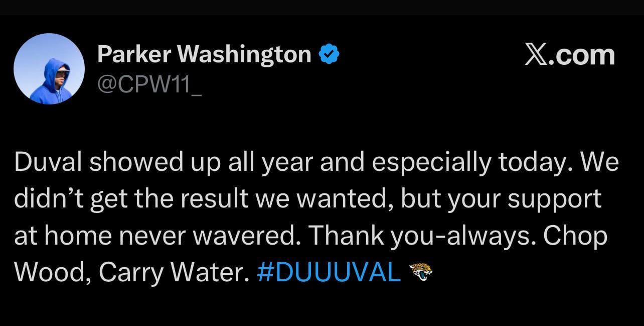Image resolution: width=644 pixels, height=326 pixels.
Task: Click Parker Washington's profile avatar
Action: (49, 69)
